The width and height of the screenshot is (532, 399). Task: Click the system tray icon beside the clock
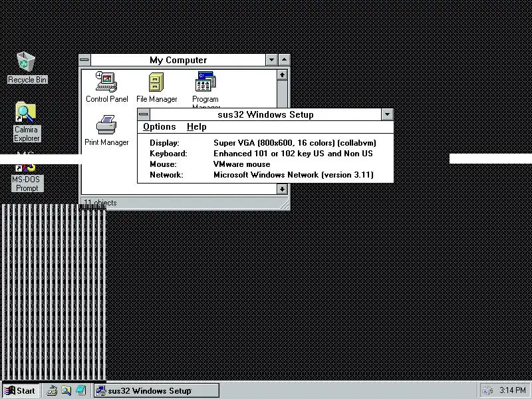pyautogui.click(x=488, y=390)
